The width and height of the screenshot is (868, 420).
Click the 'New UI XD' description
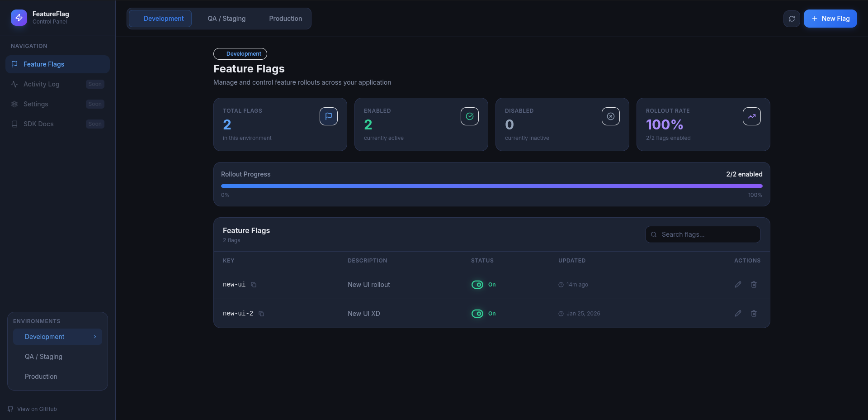(x=363, y=314)
